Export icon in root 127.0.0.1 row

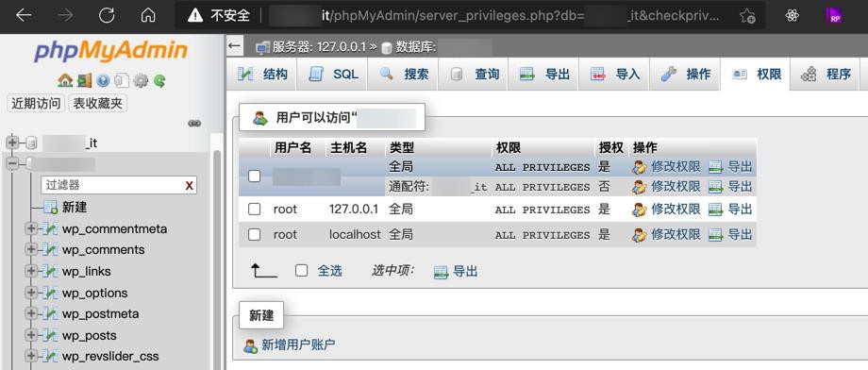click(716, 210)
